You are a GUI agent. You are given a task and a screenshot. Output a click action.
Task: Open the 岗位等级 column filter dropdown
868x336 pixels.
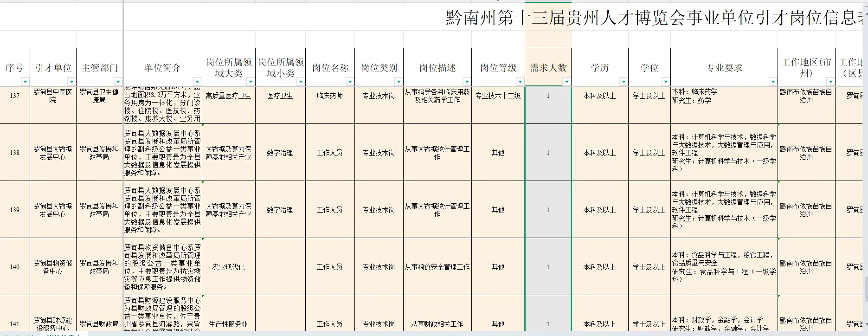[520, 82]
